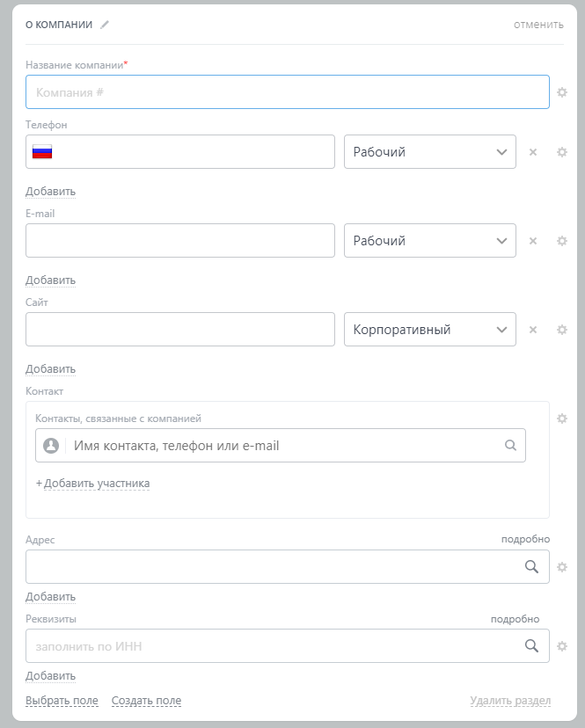The image size is (585, 728).
Task: Remove the phone field with X icon
Action: point(532,152)
